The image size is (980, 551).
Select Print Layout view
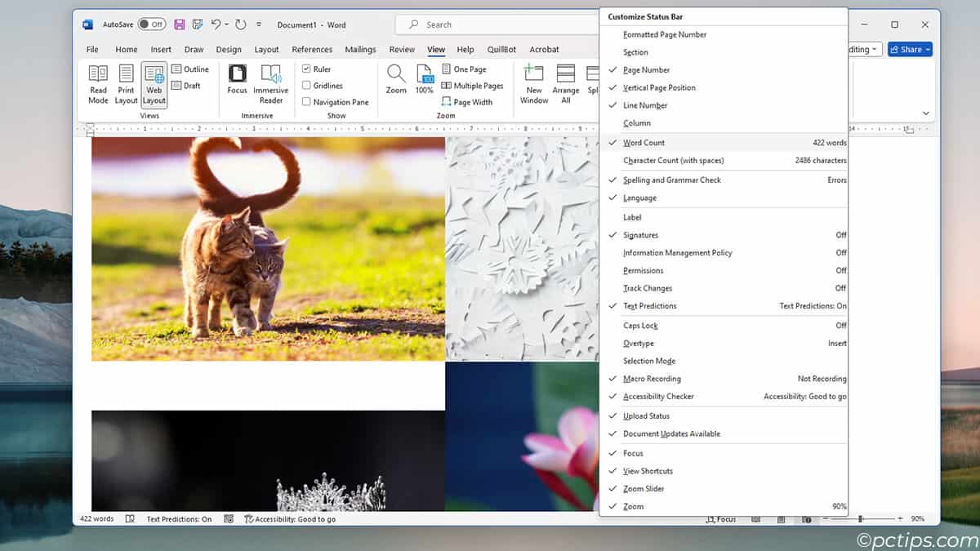(x=126, y=84)
